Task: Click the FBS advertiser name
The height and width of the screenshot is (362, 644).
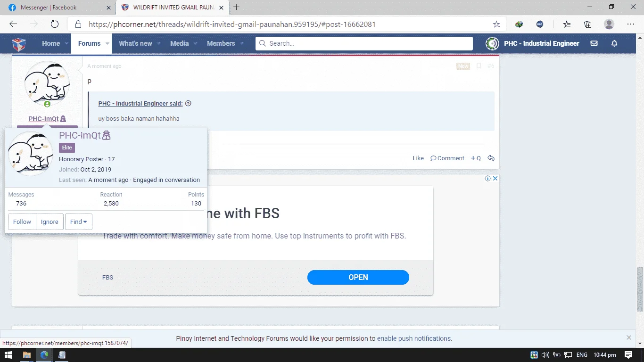Action: pyautogui.click(x=107, y=278)
